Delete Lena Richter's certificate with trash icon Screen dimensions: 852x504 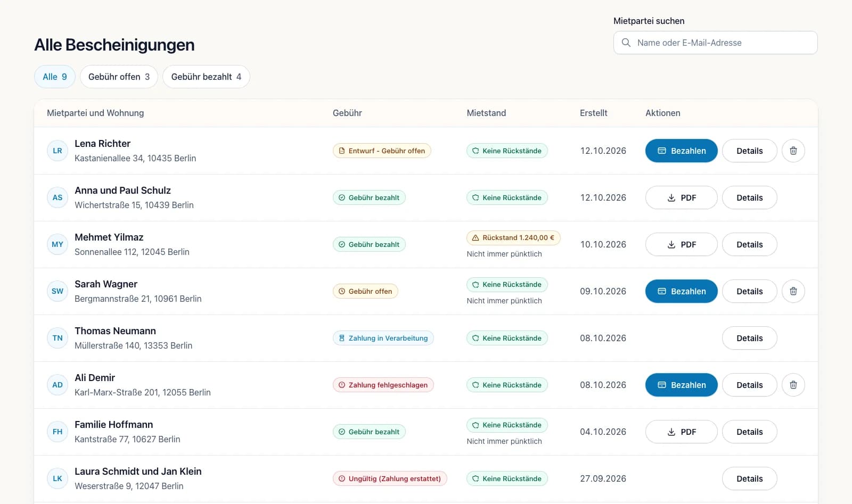793,151
